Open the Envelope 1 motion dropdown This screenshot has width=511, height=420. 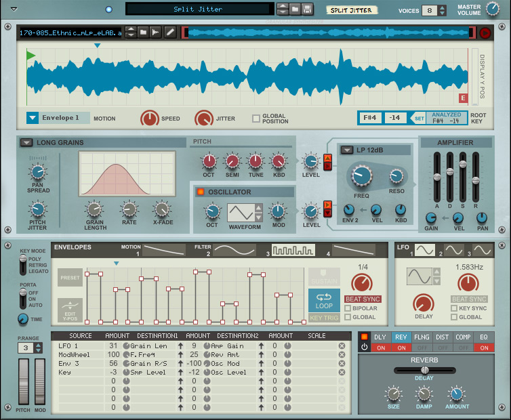click(33, 118)
